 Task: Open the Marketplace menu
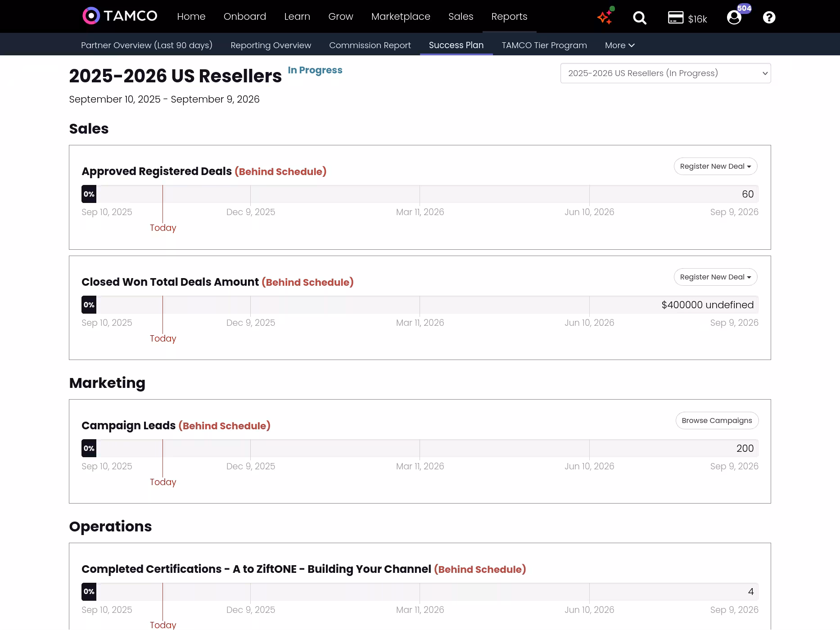pyautogui.click(x=401, y=17)
